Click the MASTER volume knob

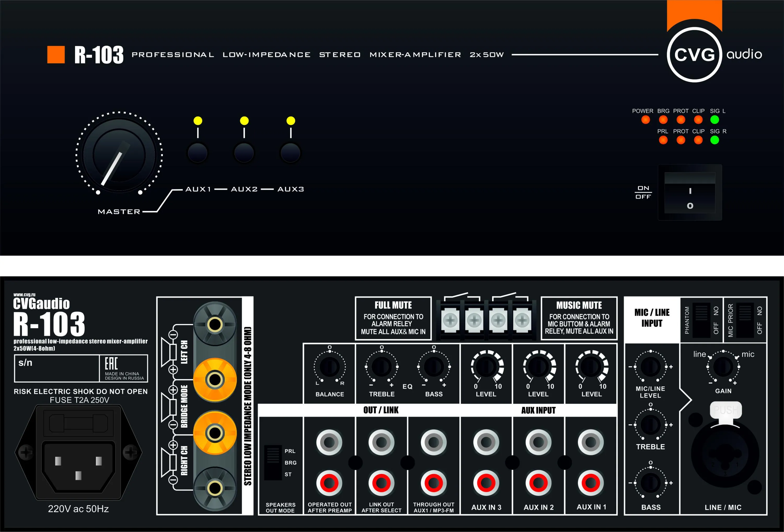119,155
